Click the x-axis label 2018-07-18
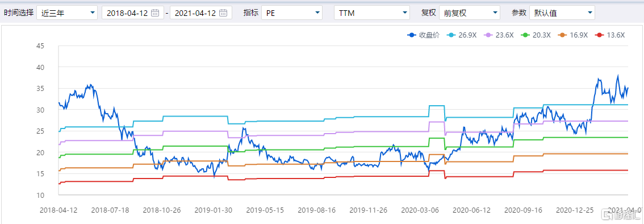The width and height of the screenshot is (644, 224). (110, 210)
